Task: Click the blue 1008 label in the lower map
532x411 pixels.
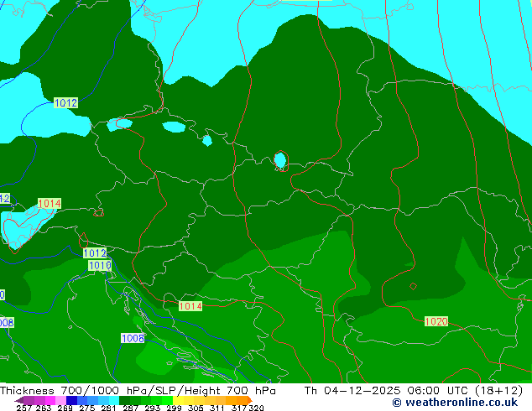Action: 133,338
